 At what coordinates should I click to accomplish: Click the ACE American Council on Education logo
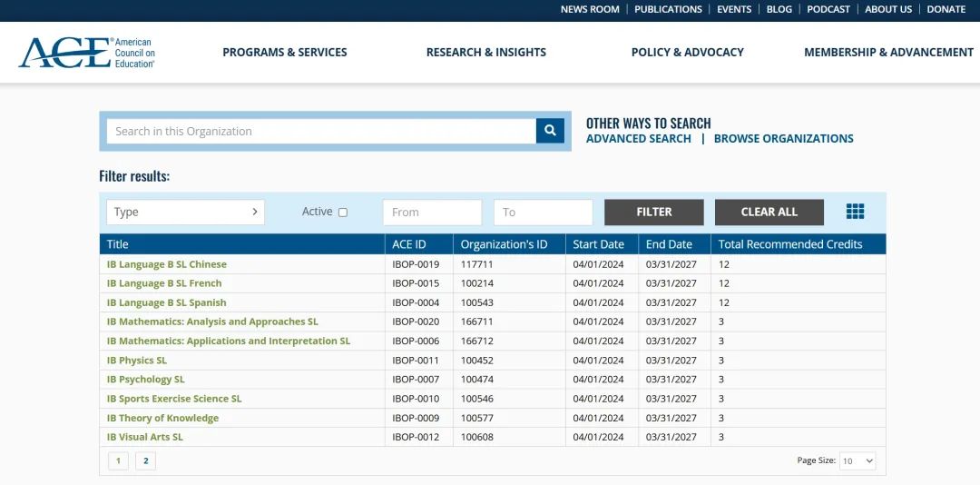[87, 53]
